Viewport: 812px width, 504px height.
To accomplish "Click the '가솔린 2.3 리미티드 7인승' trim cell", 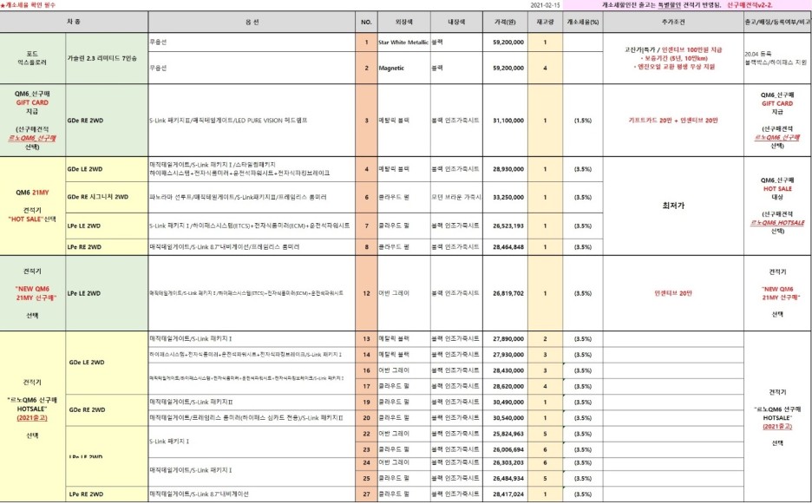I will pyautogui.click(x=107, y=58).
